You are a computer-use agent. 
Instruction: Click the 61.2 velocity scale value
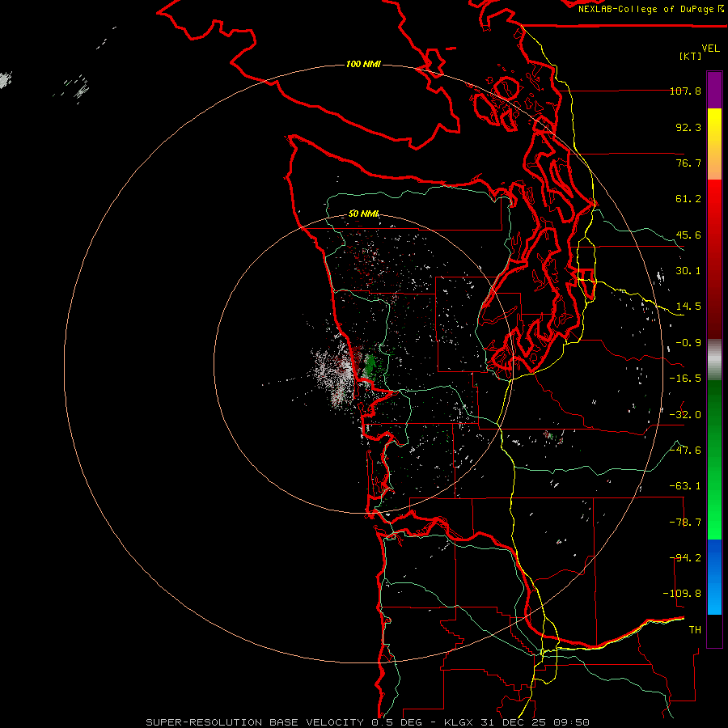point(688,199)
